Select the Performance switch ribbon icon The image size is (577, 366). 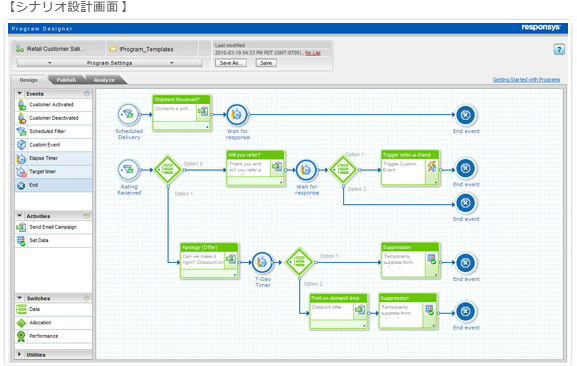[21, 336]
